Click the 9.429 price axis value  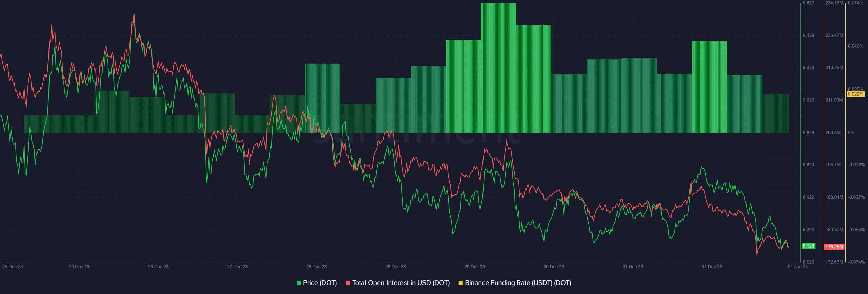click(x=808, y=35)
